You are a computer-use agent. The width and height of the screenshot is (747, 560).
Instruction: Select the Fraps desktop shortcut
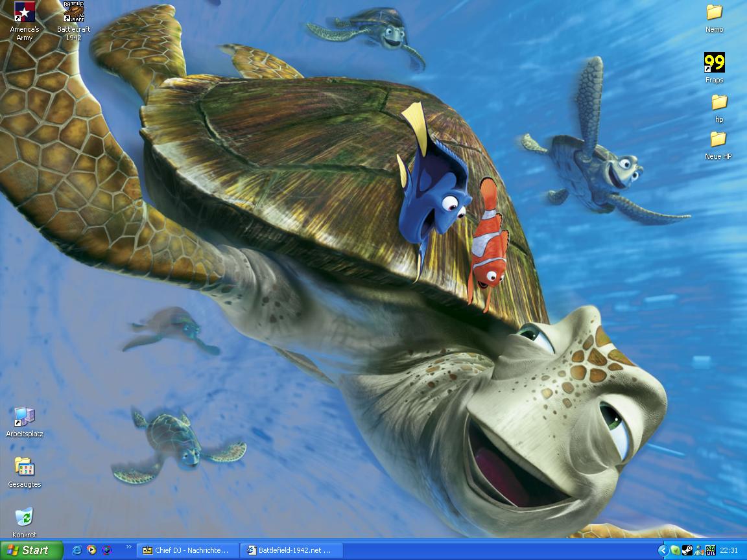click(714, 68)
